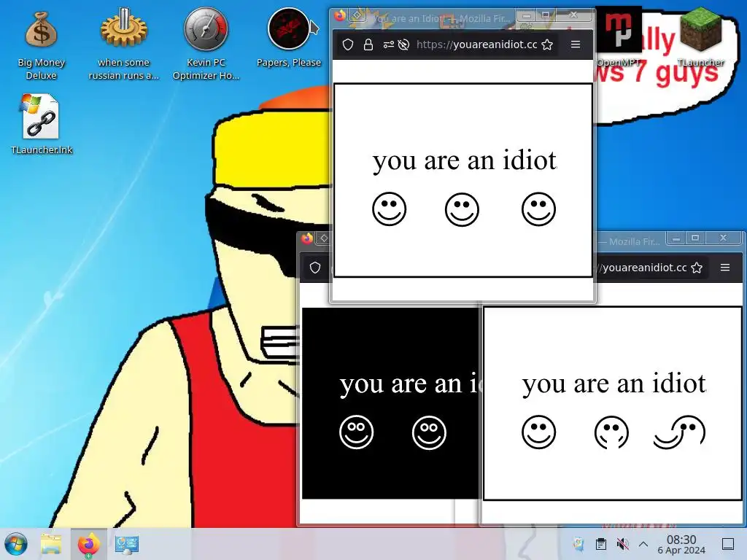The image size is (747, 560).
Task: Open the clipboard tray icon
Action: point(601,544)
